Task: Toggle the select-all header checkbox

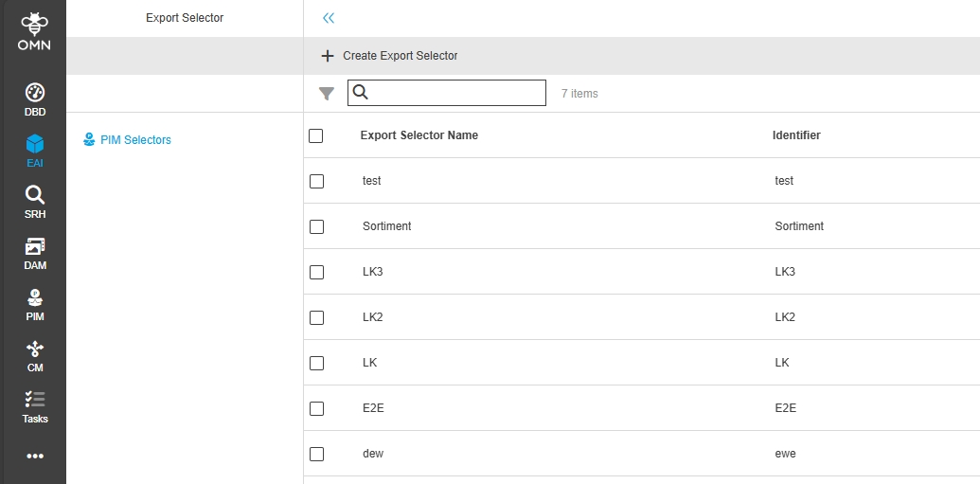Action: tap(316, 135)
